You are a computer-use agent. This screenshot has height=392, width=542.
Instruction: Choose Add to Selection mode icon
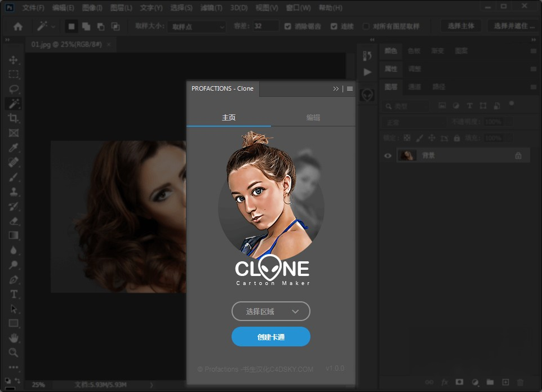pos(86,26)
